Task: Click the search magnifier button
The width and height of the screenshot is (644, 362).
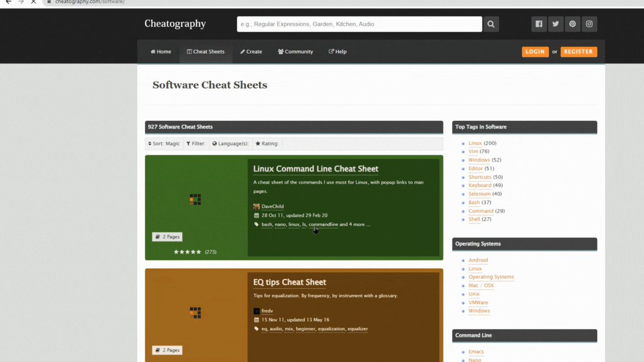Action: tap(491, 24)
